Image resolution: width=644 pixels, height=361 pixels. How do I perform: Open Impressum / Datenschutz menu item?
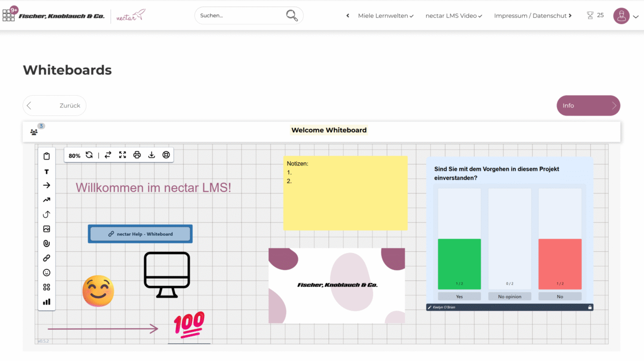click(530, 16)
